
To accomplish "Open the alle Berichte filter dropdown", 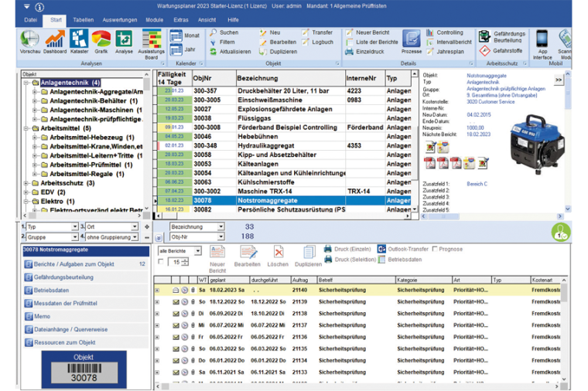I will (198, 250).
